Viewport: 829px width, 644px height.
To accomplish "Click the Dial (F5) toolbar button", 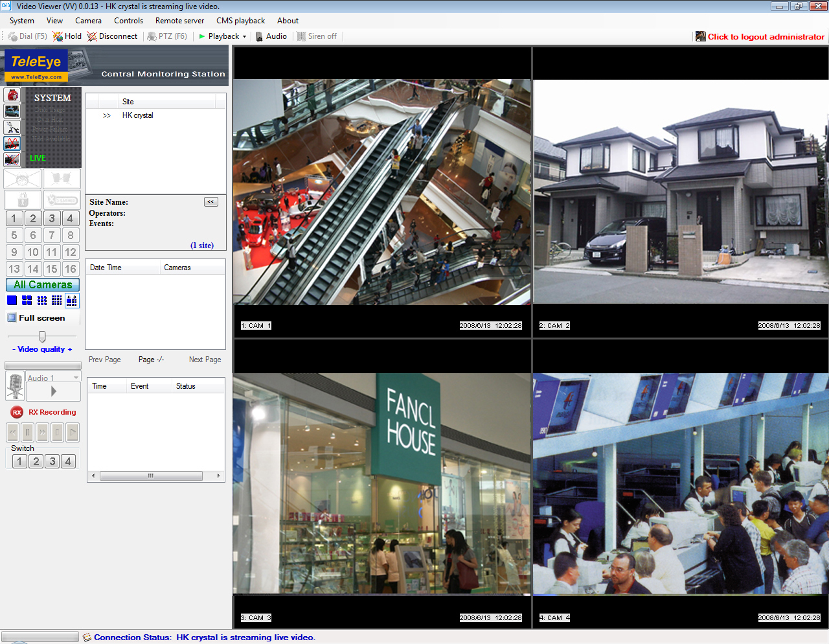I will 27,36.
